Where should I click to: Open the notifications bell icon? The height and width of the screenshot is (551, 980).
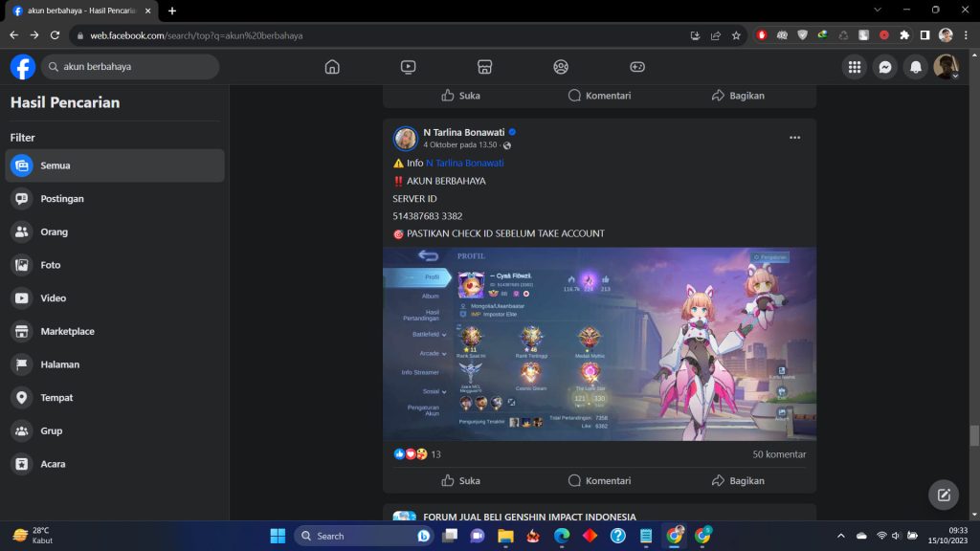point(916,67)
